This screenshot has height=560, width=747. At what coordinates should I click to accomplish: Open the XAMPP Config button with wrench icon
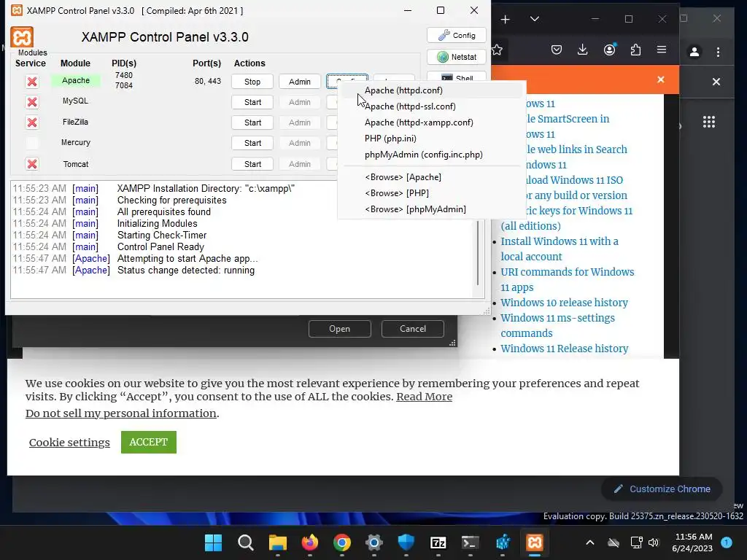click(x=457, y=35)
